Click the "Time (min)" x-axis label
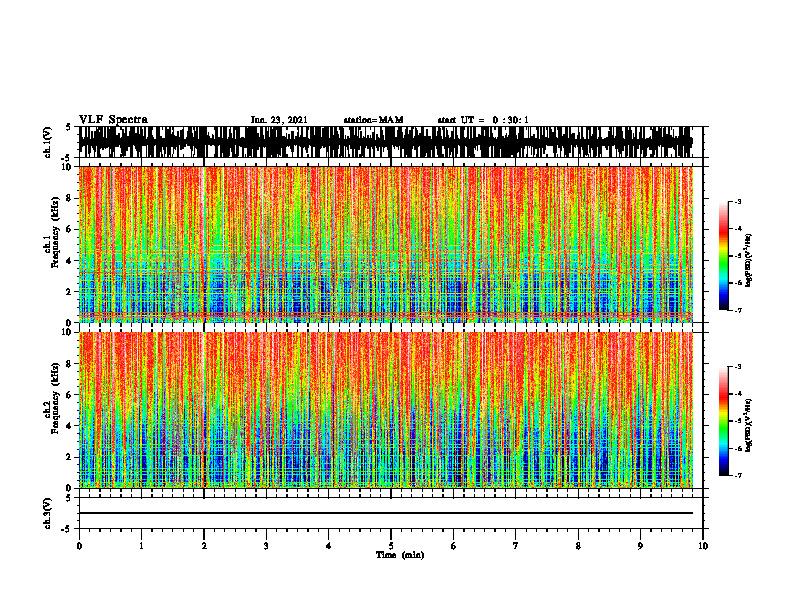 [400, 555]
